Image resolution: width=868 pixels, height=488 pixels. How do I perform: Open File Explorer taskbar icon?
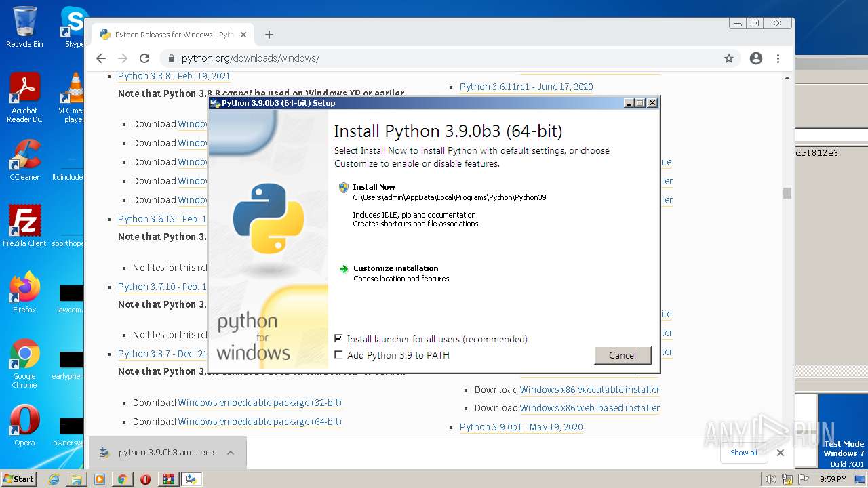(77, 479)
